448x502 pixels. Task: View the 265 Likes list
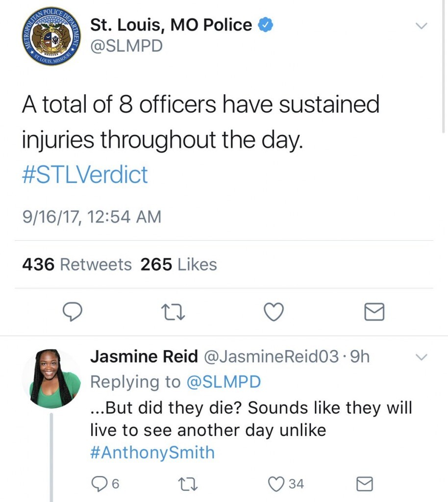click(178, 265)
